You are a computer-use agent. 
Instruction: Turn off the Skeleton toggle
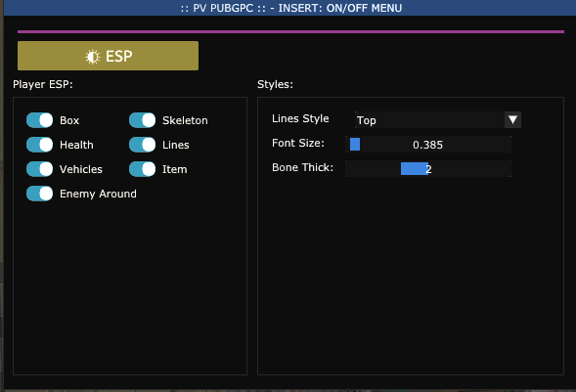click(x=143, y=120)
